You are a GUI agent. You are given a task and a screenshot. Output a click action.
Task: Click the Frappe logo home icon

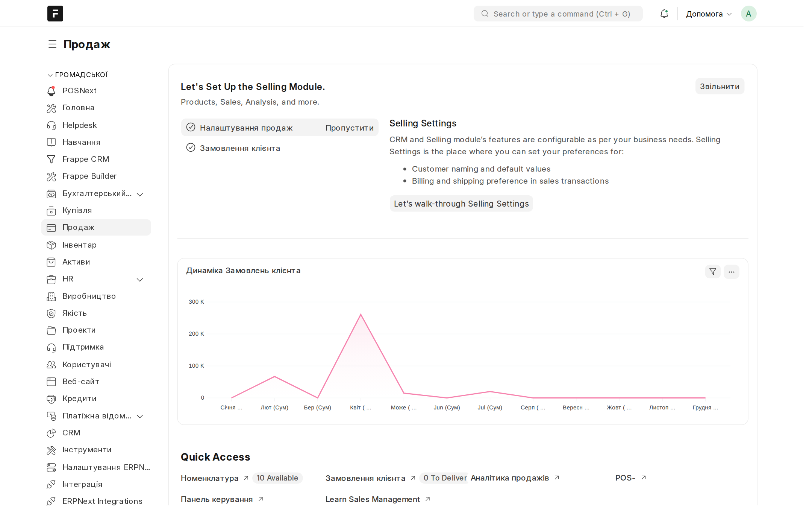point(55,14)
